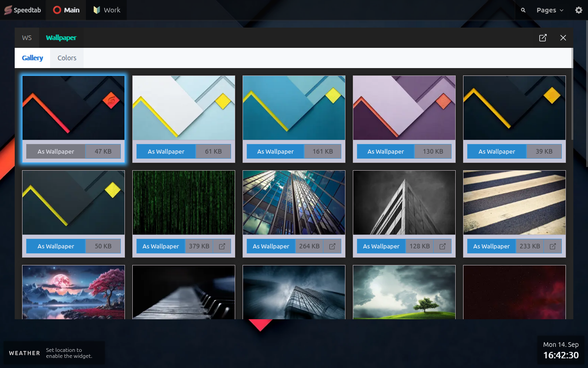Click the Opera icon on the Main tab
The height and width of the screenshot is (368, 588).
[x=57, y=10]
